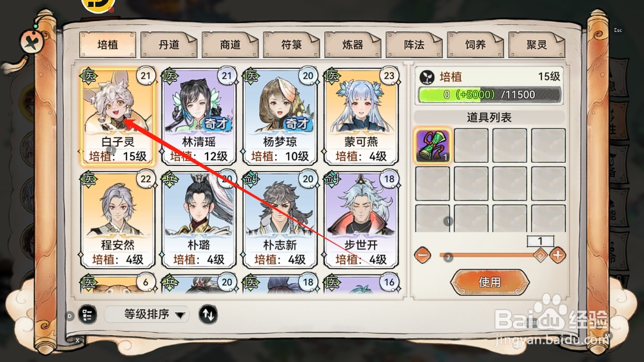This screenshot has width=644, height=362.
Task: Select character card 蒙可燕
Action: point(361,117)
